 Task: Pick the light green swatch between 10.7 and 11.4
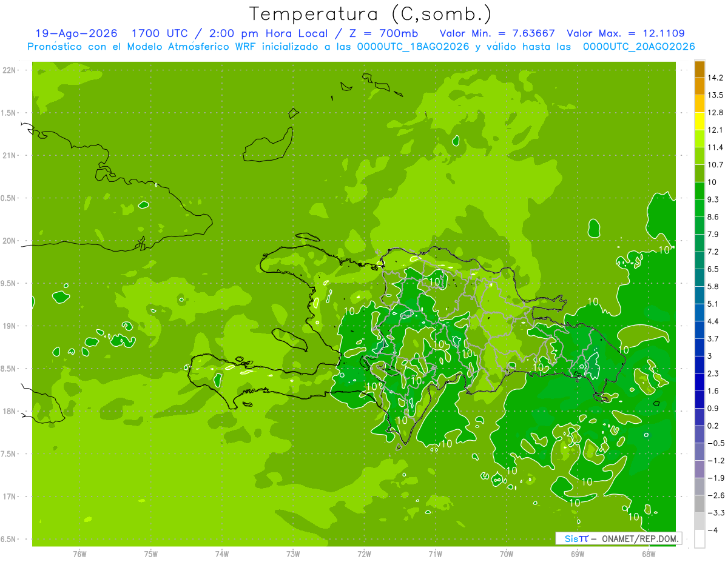point(699,156)
